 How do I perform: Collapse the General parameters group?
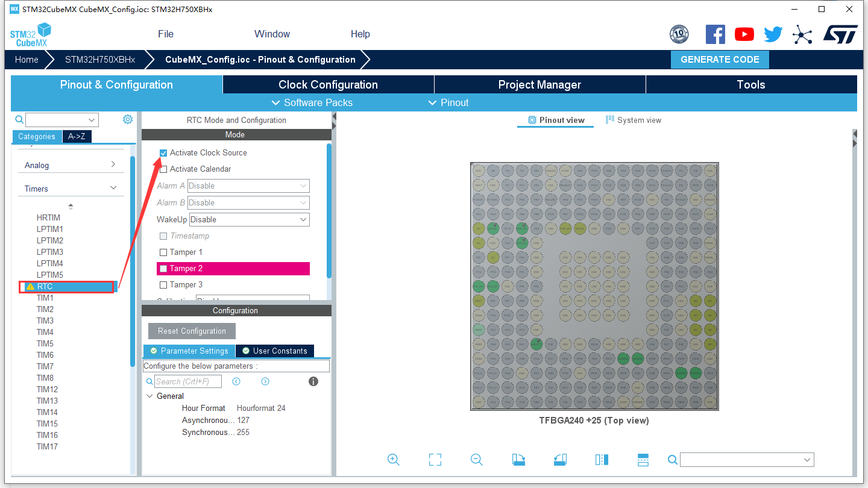click(x=149, y=396)
